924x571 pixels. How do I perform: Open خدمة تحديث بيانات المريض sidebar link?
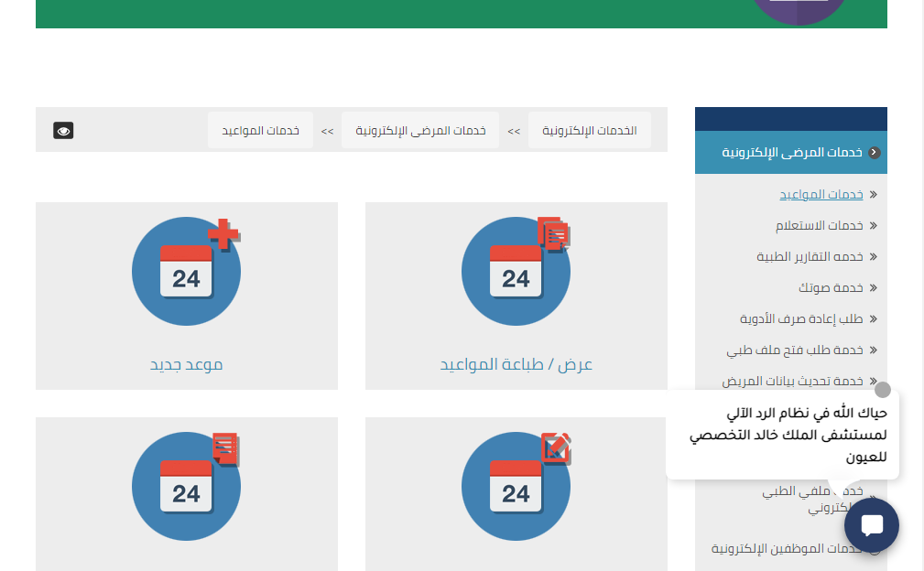[x=792, y=381]
